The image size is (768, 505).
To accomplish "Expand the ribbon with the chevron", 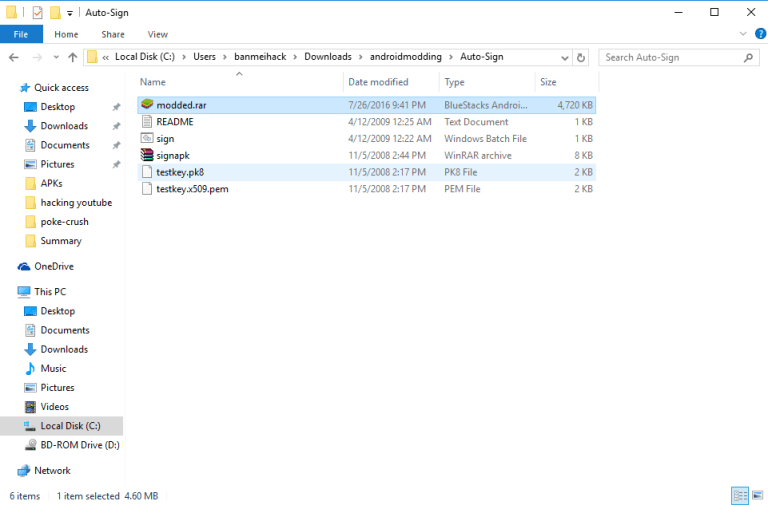I will 743,33.
